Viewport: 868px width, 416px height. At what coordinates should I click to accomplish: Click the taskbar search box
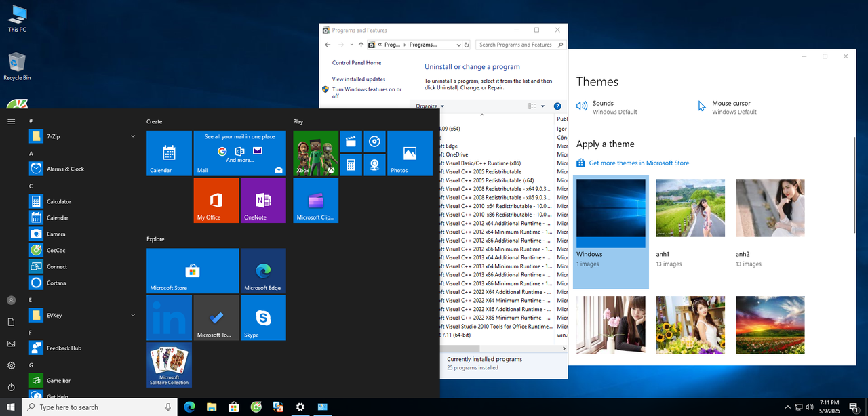point(100,407)
